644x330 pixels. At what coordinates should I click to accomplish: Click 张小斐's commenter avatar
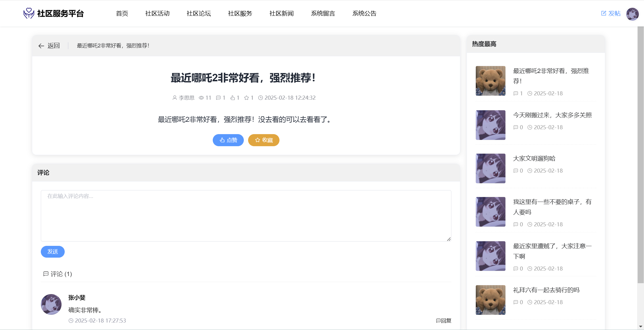[x=51, y=304]
